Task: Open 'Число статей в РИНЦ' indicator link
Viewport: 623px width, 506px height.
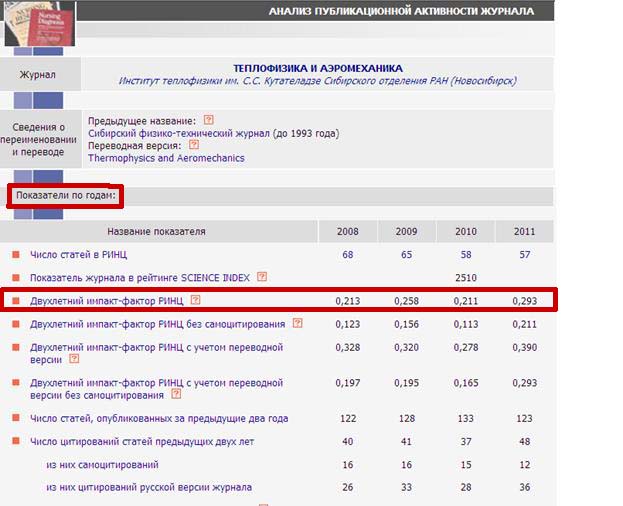Action: (79, 255)
